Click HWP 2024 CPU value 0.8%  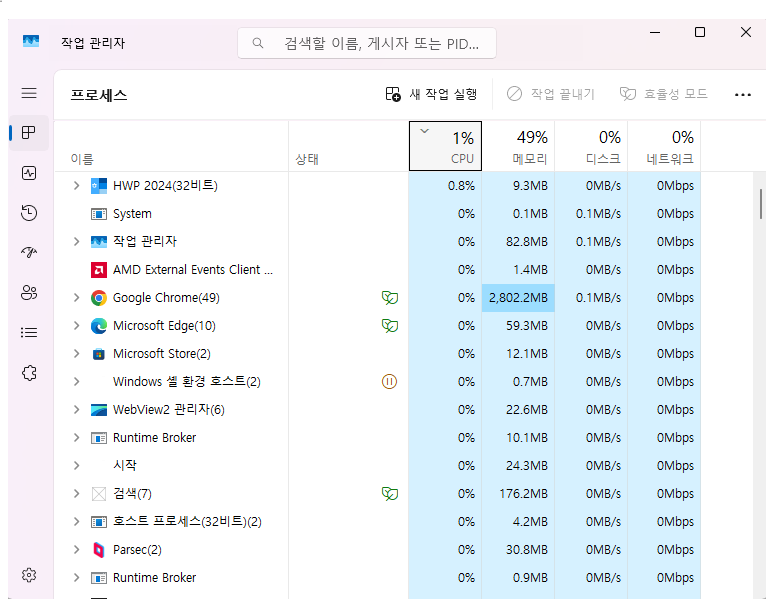[x=461, y=186]
